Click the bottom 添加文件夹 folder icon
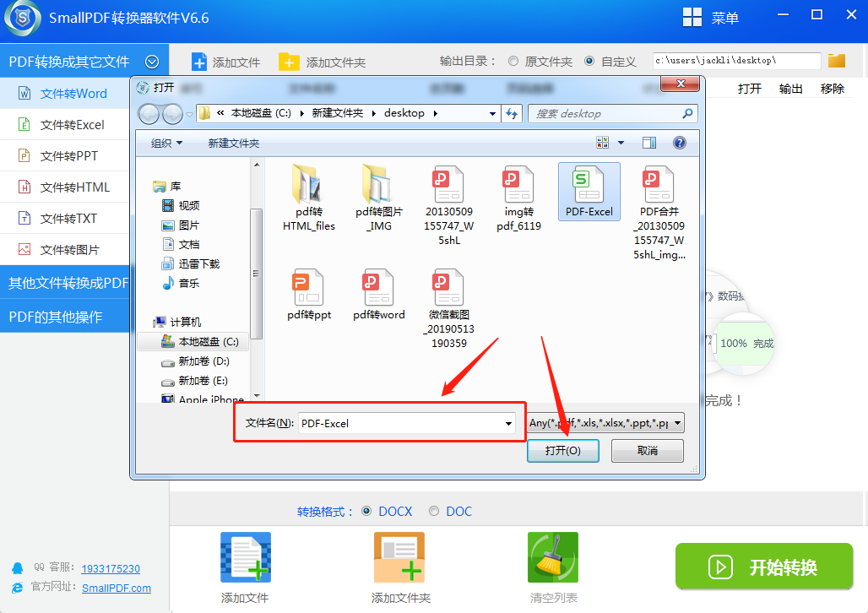868x613 pixels. pyautogui.click(x=399, y=558)
